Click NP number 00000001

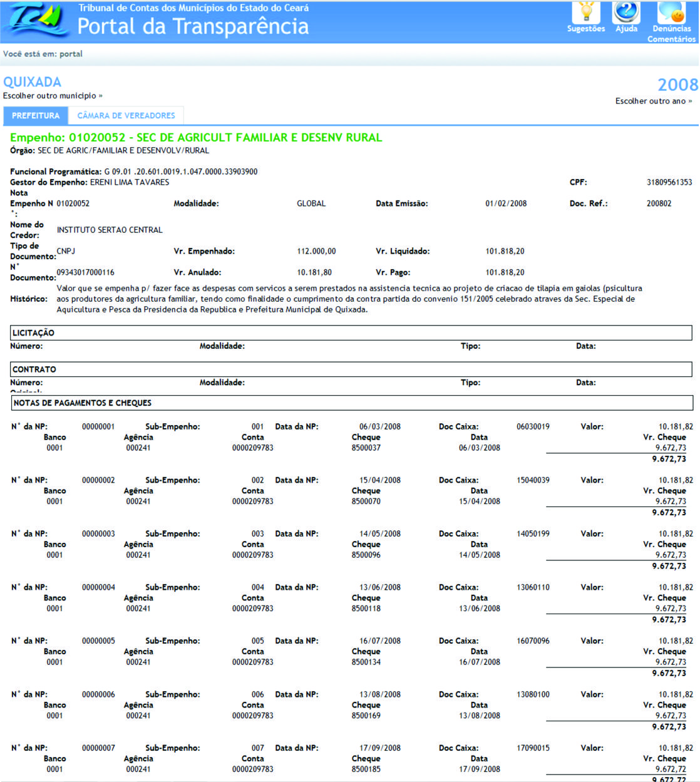coord(98,427)
